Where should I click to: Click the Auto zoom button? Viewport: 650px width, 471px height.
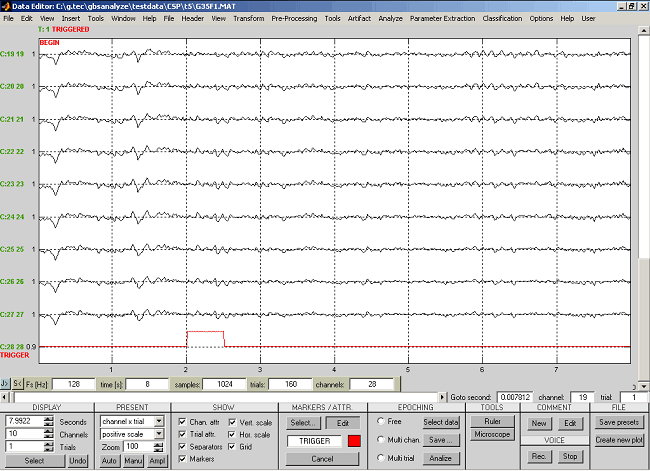[x=110, y=459]
